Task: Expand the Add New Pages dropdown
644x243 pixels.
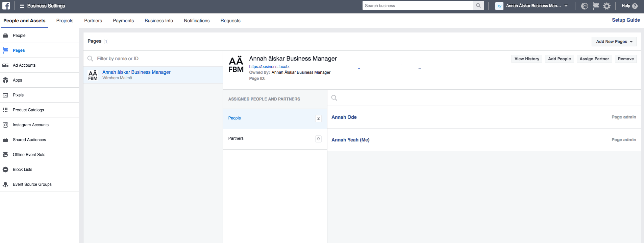Action: pyautogui.click(x=614, y=42)
